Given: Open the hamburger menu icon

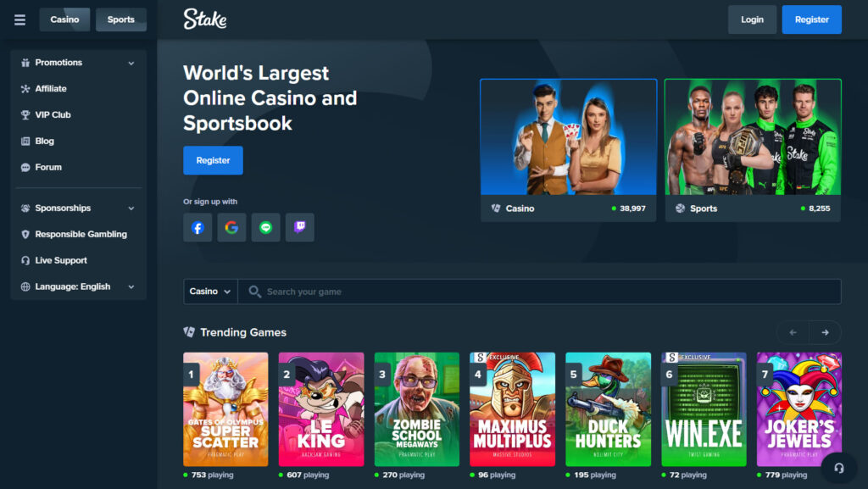Looking at the screenshot, I should [x=20, y=19].
